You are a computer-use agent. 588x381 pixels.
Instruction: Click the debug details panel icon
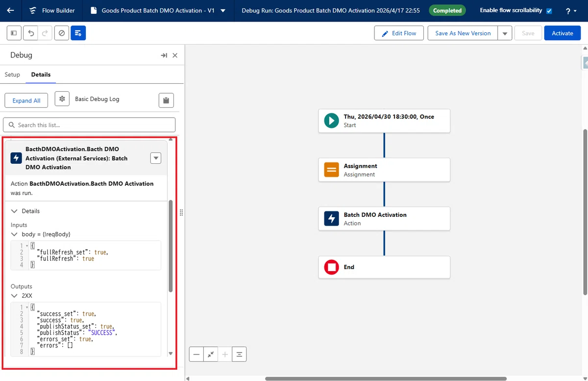[x=78, y=33]
